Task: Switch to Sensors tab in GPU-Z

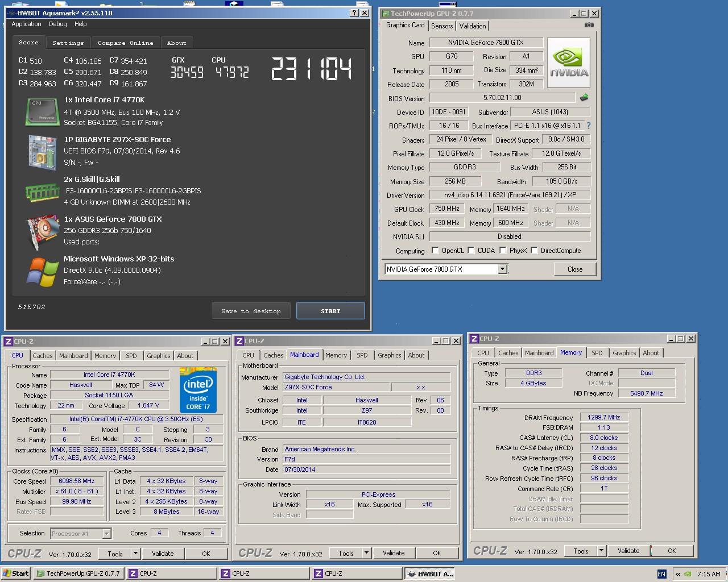Action: (442, 26)
